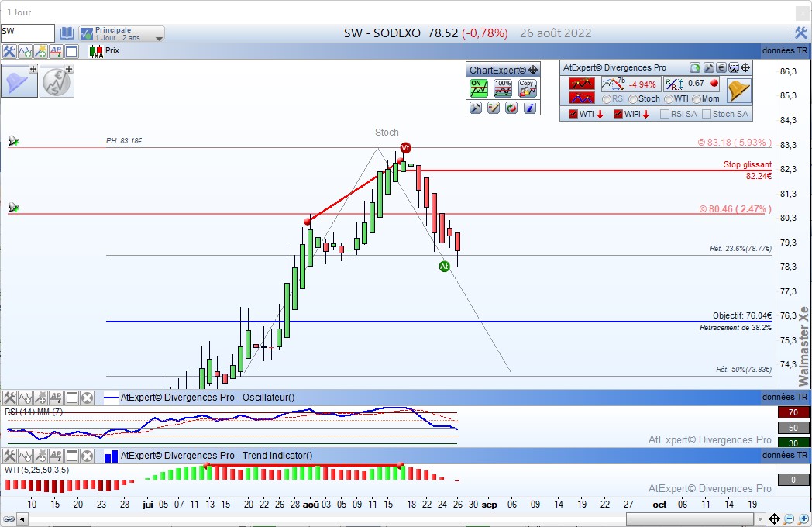This screenshot has height=527, width=812.
Task: Click the link chain icon at bottom left
Action: click(x=9, y=518)
